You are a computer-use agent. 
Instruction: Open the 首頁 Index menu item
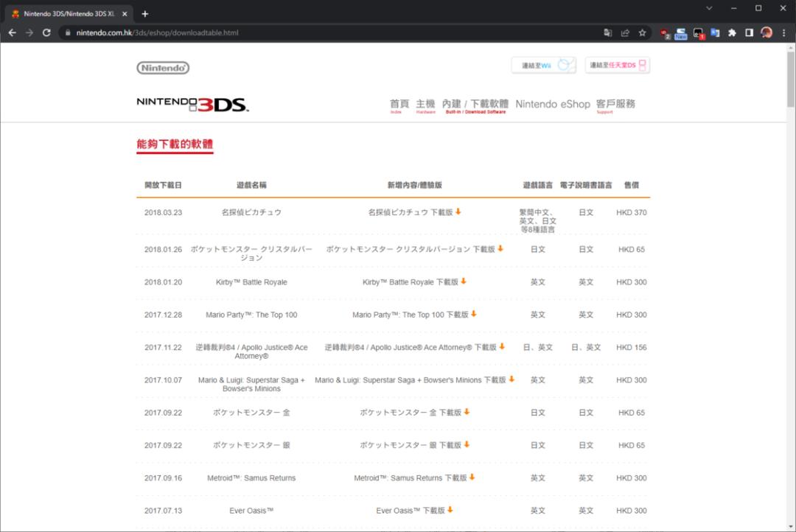(399, 105)
